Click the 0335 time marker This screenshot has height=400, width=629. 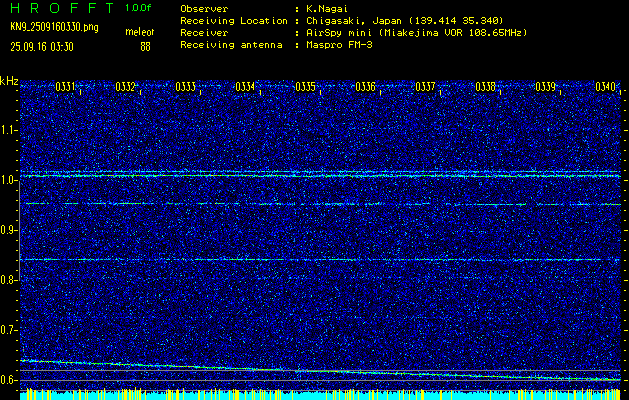click(305, 87)
